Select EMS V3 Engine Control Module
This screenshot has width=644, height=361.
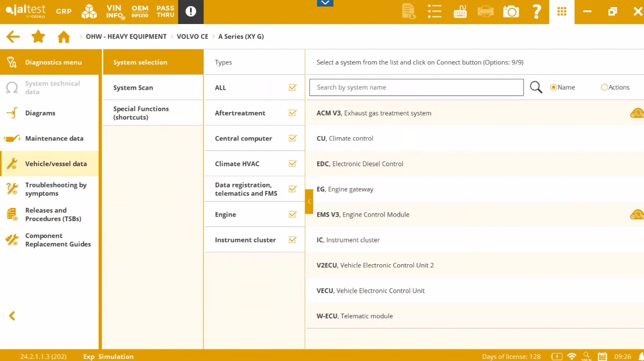click(x=363, y=214)
